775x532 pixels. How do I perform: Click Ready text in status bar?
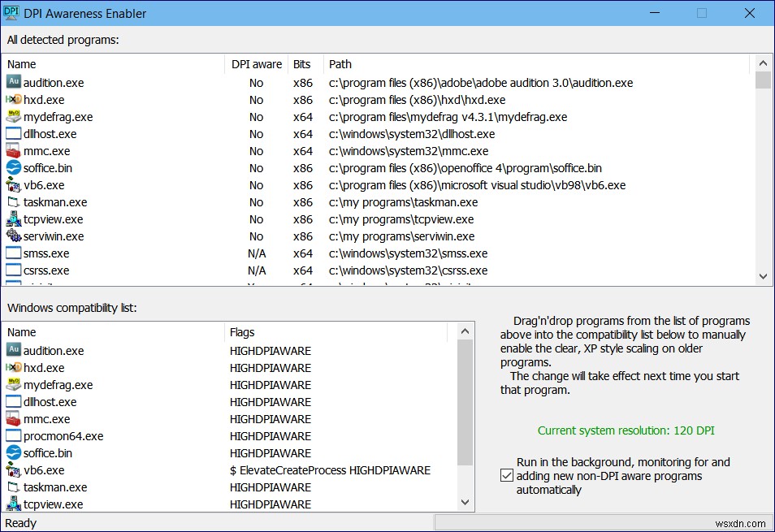[x=21, y=522]
